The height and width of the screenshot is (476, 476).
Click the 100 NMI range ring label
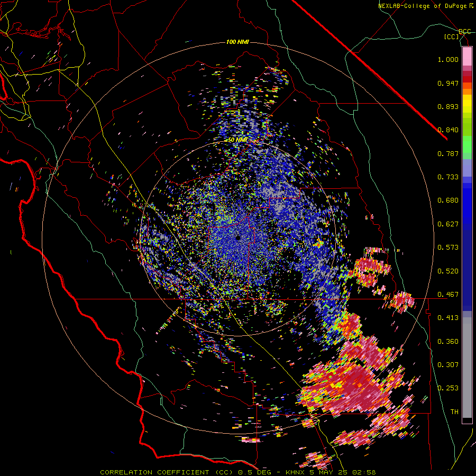(x=237, y=42)
